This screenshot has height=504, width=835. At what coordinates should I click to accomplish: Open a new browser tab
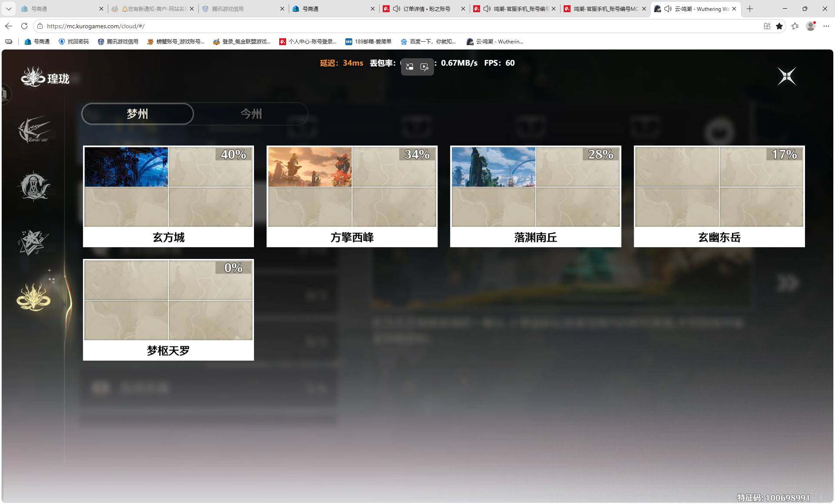[x=750, y=9]
